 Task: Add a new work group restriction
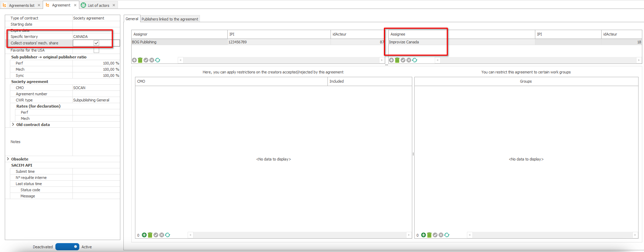[x=424, y=235]
